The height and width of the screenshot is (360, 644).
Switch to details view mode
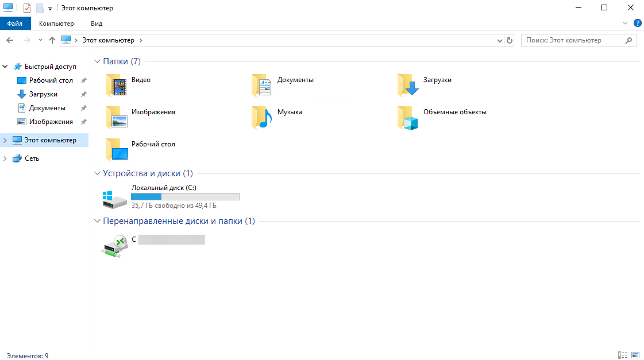point(622,355)
